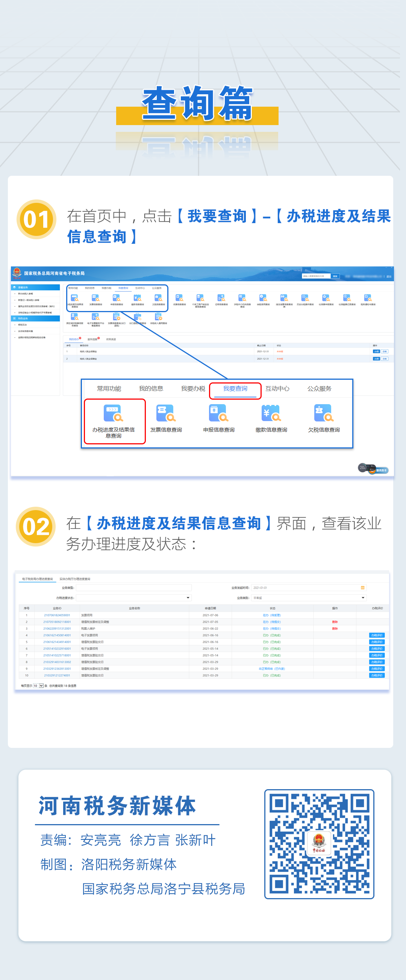Image resolution: width=406 pixels, height=980 pixels.
Task: Open the enlarged 申报信息查询 icon
Action: click(219, 414)
